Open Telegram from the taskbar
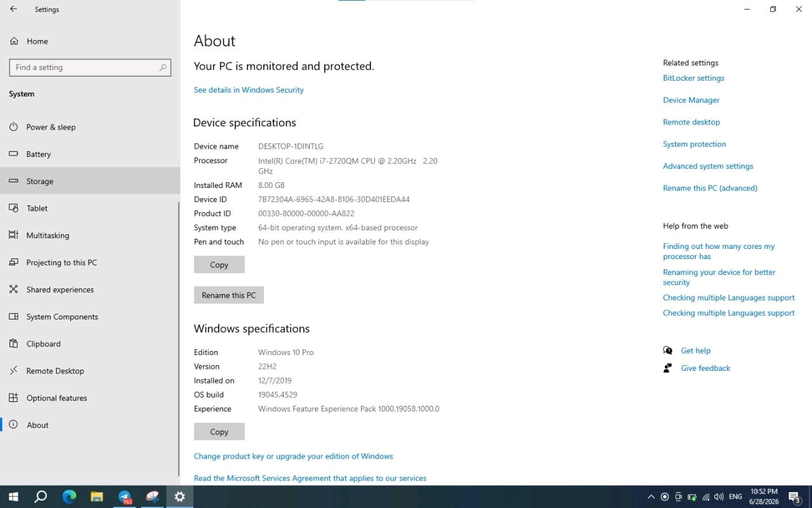Image resolution: width=812 pixels, height=508 pixels. pos(124,497)
